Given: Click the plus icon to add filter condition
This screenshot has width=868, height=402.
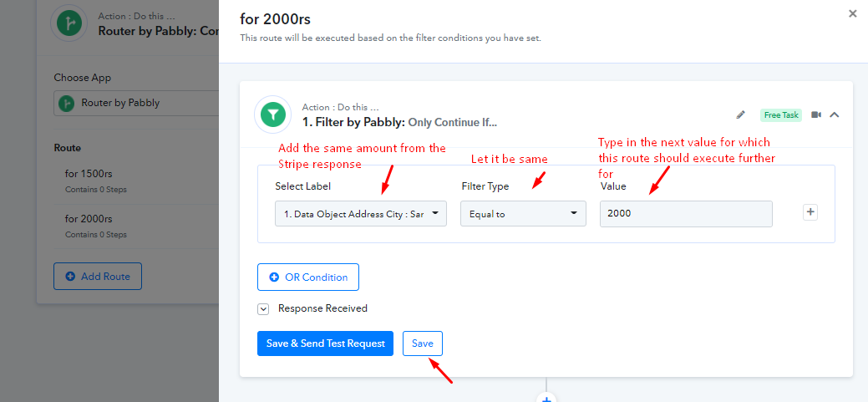Looking at the screenshot, I should pos(810,212).
